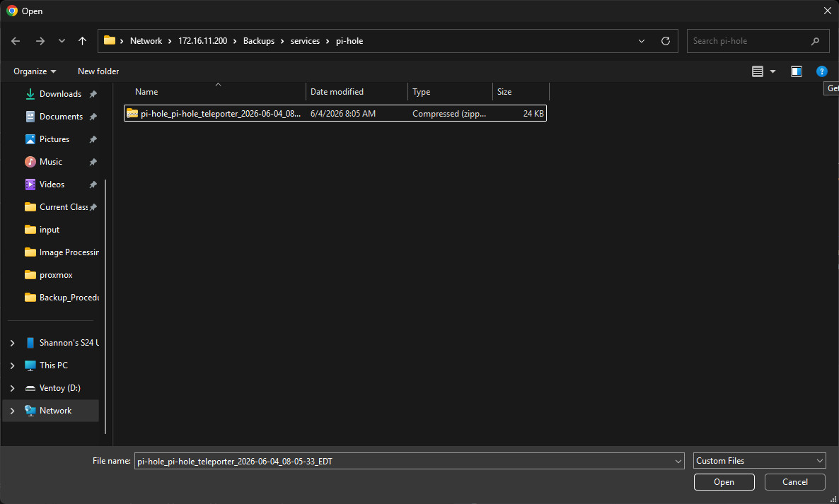Open the Videos folder
This screenshot has width=839, height=504.
[x=52, y=184]
